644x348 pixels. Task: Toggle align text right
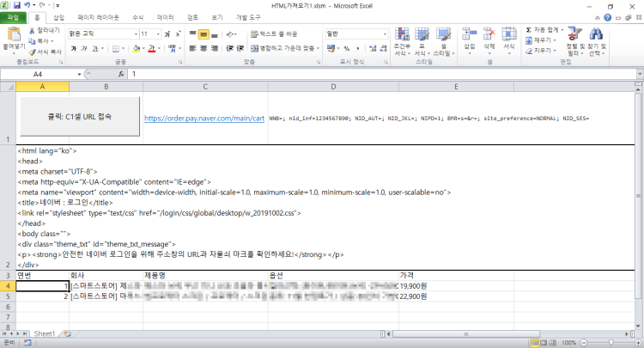214,48
